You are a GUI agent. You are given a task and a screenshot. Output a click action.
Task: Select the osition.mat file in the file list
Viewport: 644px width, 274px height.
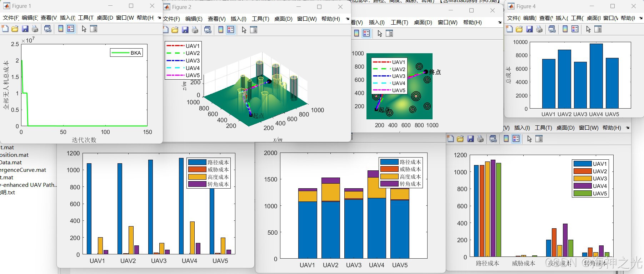tap(14, 155)
